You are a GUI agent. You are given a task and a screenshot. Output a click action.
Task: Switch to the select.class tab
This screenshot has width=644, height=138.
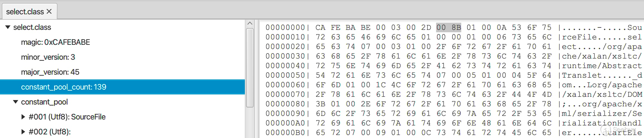click(25, 12)
